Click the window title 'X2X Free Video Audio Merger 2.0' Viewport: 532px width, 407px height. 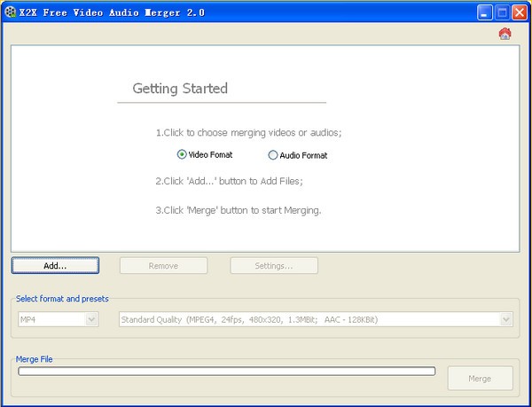(x=112, y=12)
